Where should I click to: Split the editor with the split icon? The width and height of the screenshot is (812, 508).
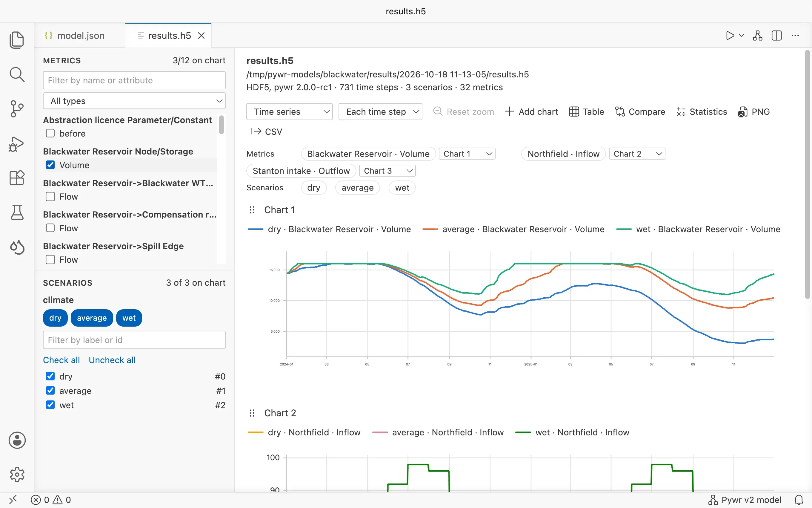point(777,36)
